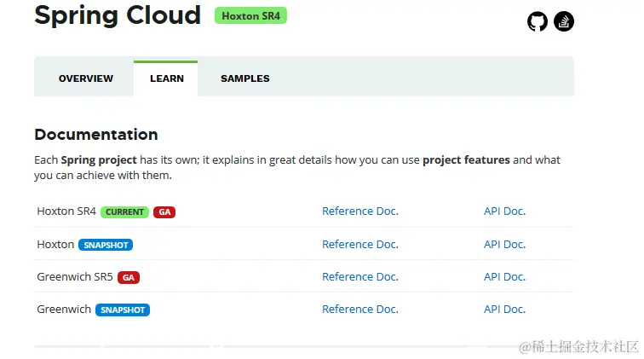Select the Learn tab
The image size is (644, 359).
tap(166, 78)
